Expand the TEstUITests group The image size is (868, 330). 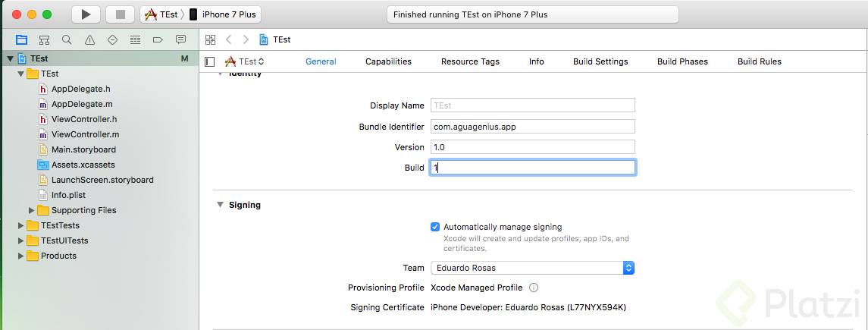pos(21,240)
